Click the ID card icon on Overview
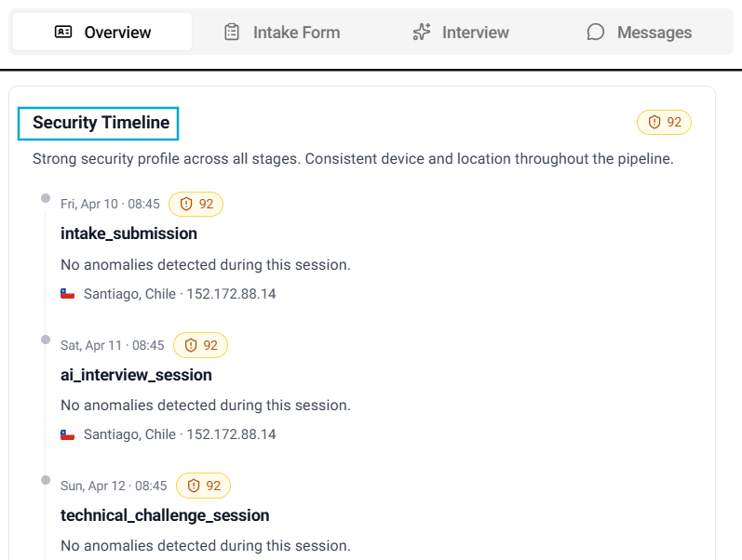The image size is (742, 560). click(x=63, y=33)
